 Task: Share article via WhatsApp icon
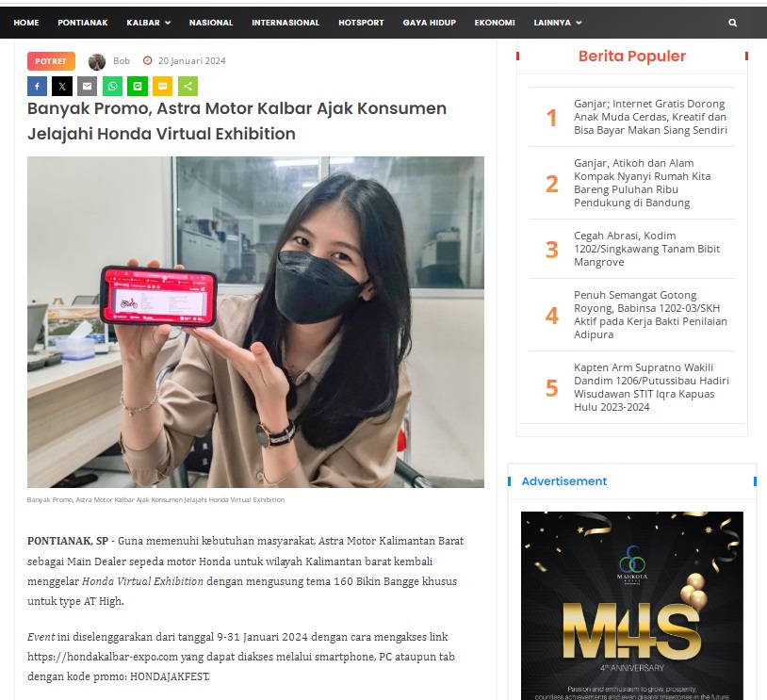pos(112,86)
